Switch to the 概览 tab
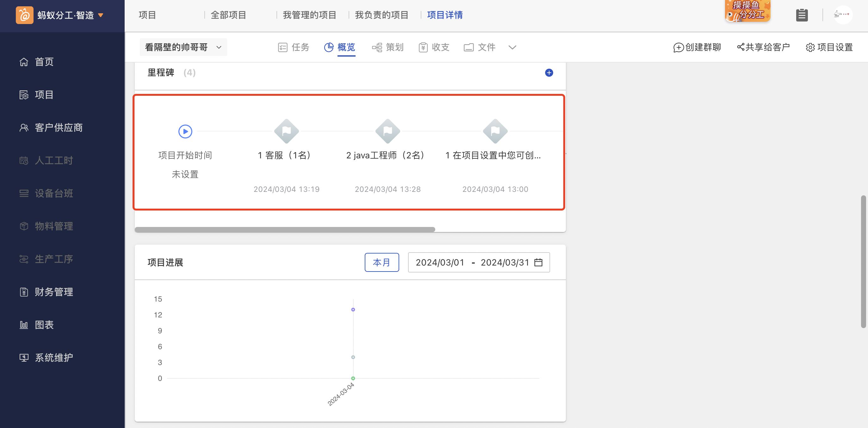Image resolution: width=868 pixels, height=428 pixels. tap(346, 47)
